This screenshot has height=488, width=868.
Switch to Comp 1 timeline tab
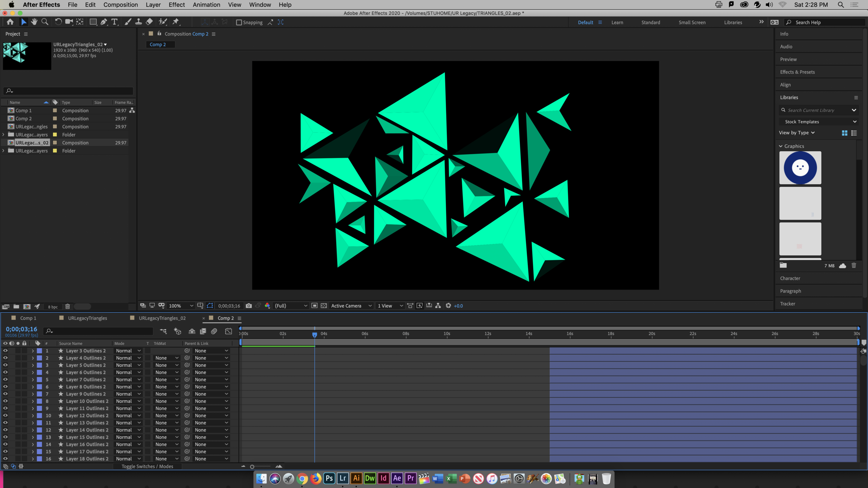pyautogui.click(x=28, y=318)
